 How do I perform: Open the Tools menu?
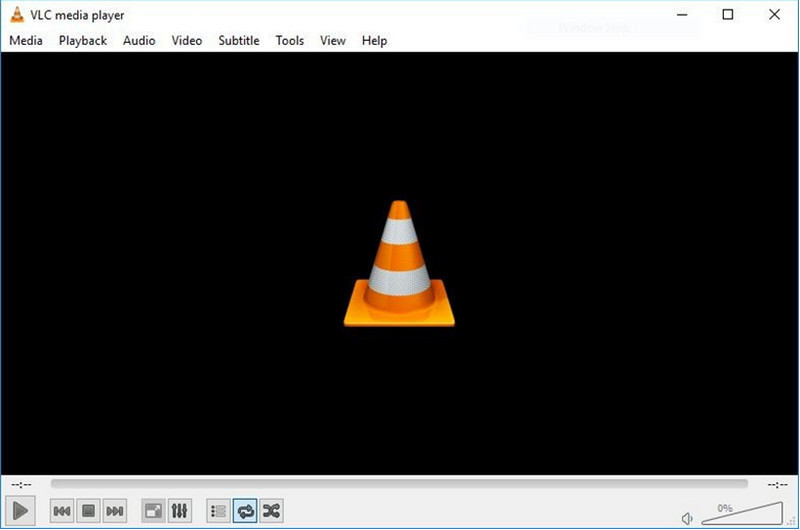coord(289,41)
